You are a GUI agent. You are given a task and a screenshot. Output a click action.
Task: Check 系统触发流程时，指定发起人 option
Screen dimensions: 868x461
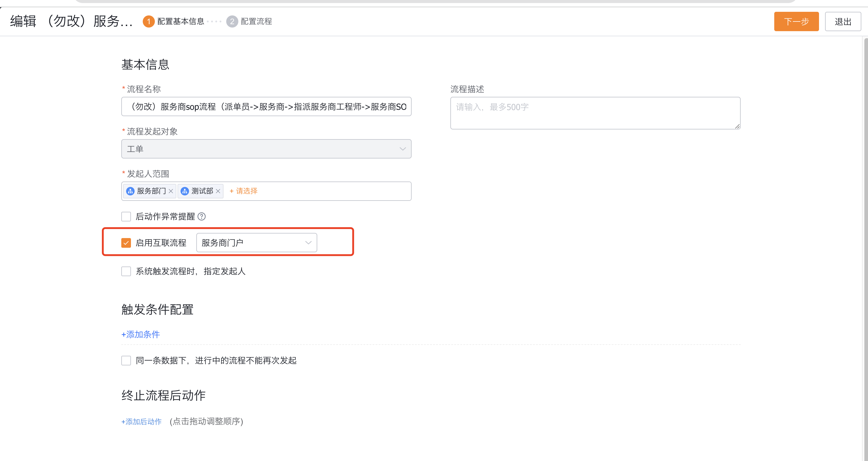[126, 271]
